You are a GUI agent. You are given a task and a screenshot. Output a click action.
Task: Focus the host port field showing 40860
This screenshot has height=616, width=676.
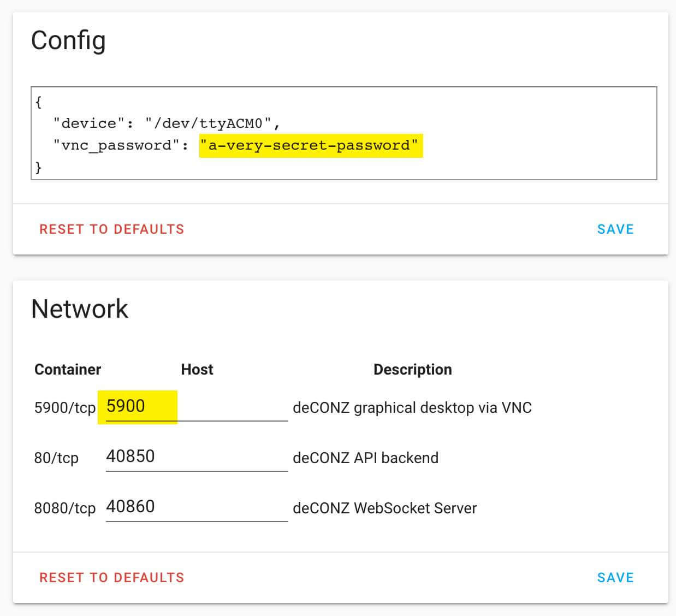tap(197, 507)
